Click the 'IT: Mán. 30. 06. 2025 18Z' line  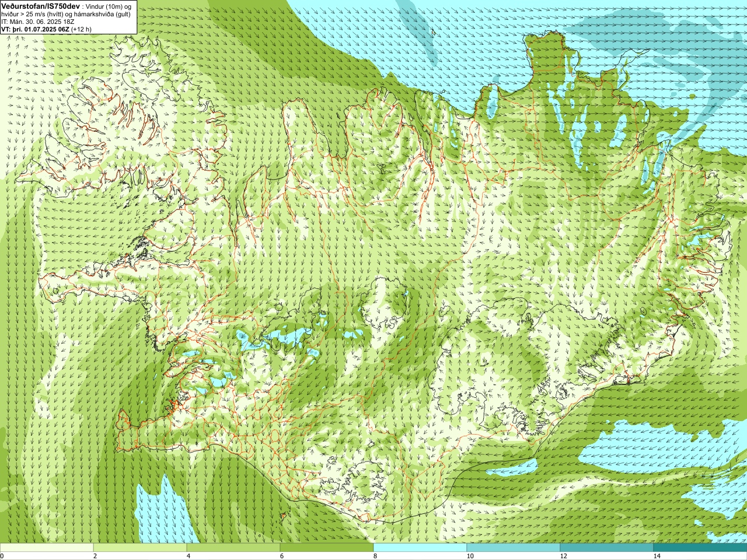pyautogui.click(x=38, y=21)
